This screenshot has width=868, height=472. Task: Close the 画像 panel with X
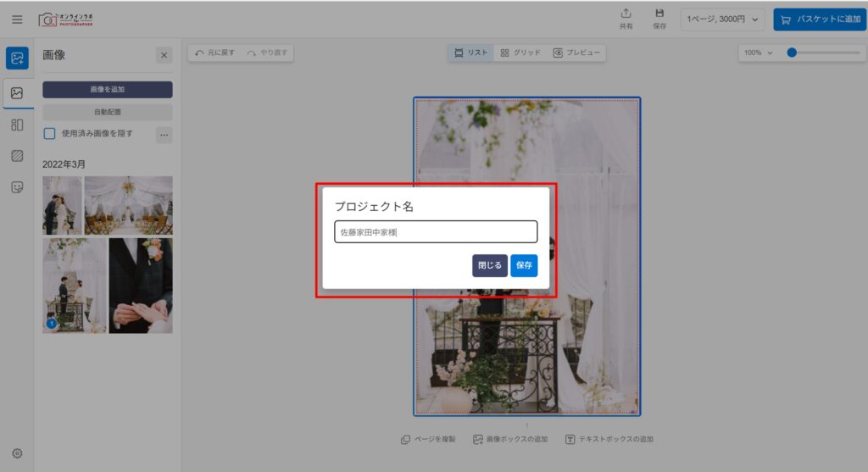coord(164,55)
